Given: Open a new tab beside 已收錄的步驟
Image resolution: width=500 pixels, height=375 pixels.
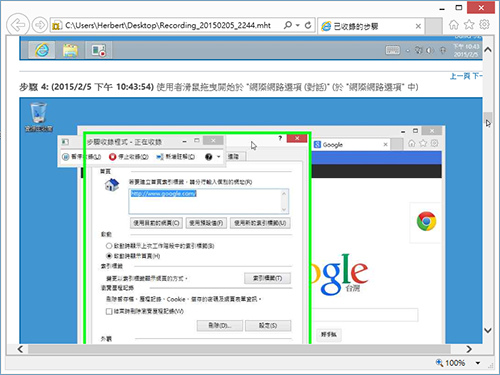Looking at the screenshot, I should (434, 26).
